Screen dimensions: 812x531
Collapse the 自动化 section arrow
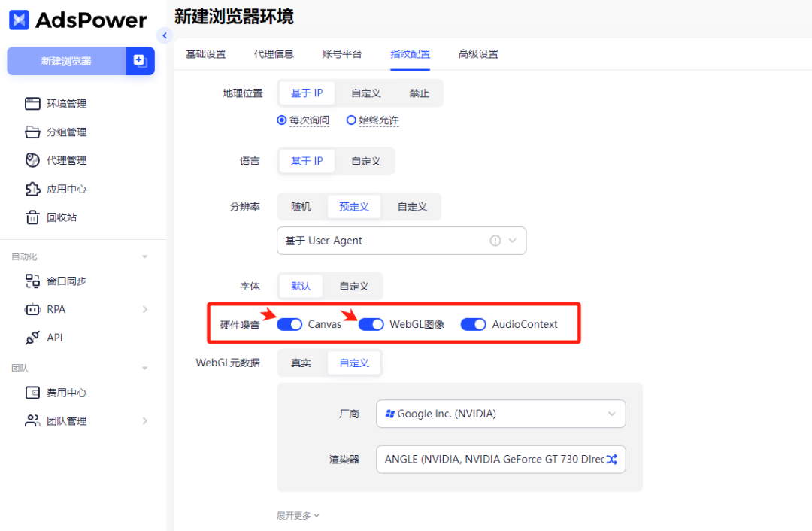tap(145, 256)
